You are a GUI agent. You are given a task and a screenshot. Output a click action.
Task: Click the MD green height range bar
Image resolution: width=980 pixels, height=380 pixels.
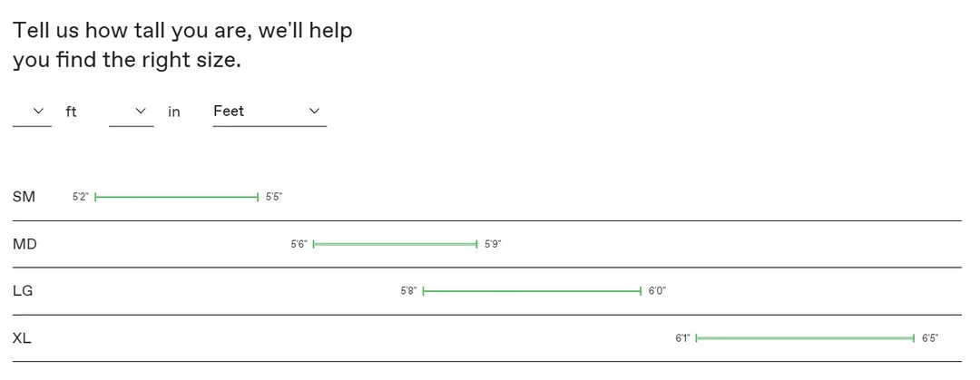pos(395,244)
